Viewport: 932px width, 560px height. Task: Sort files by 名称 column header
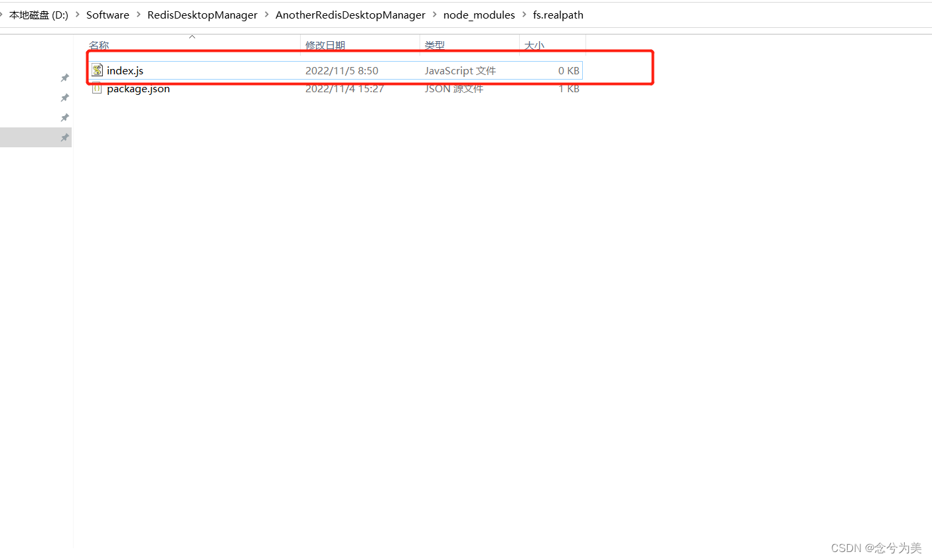99,45
